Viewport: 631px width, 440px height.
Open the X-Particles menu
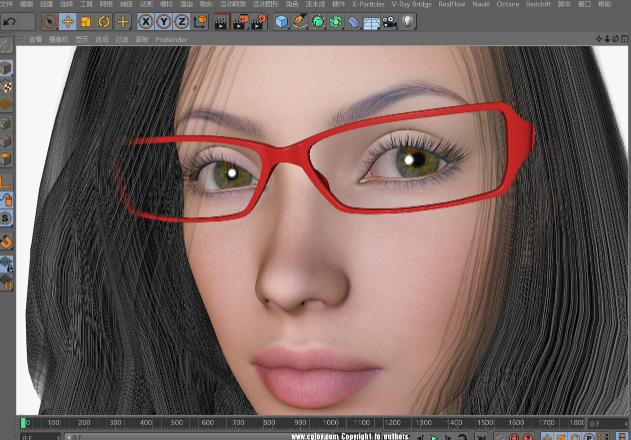(368, 4)
